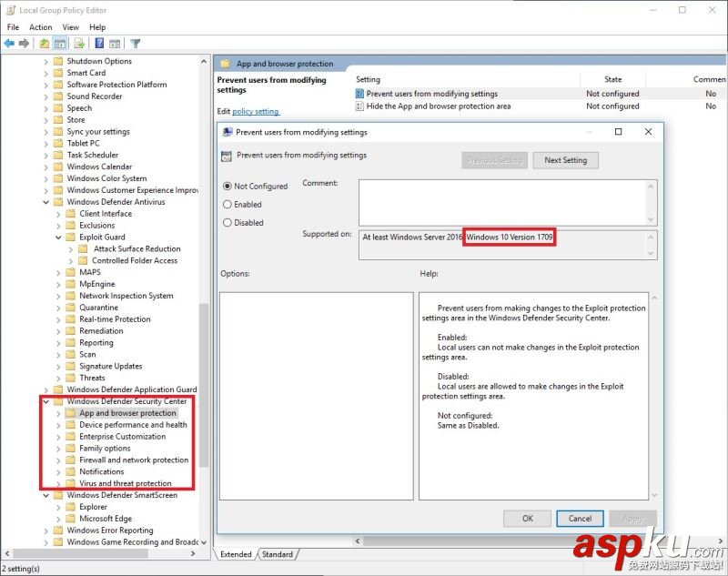Click the Forward arrow toolbar icon
Image resolution: width=728 pixels, height=576 pixels.
point(25,44)
